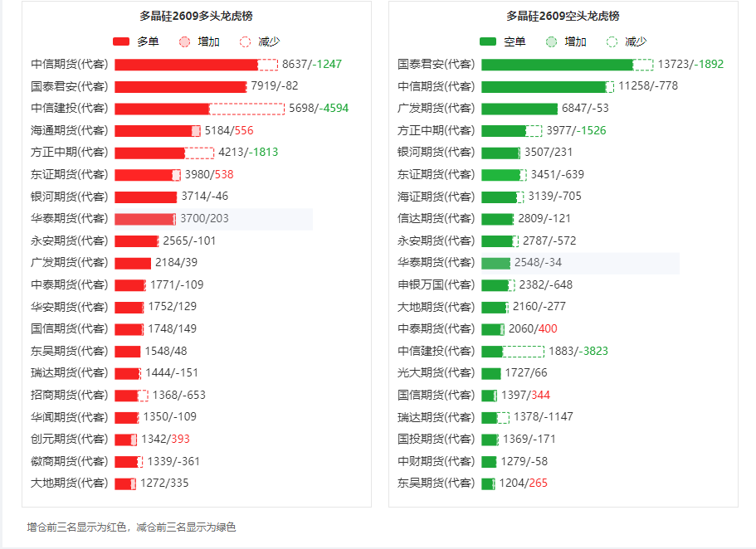Toggle the green 空单 legend series
The width and height of the screenshot is (756, 549).
click(x=502, y=42)
